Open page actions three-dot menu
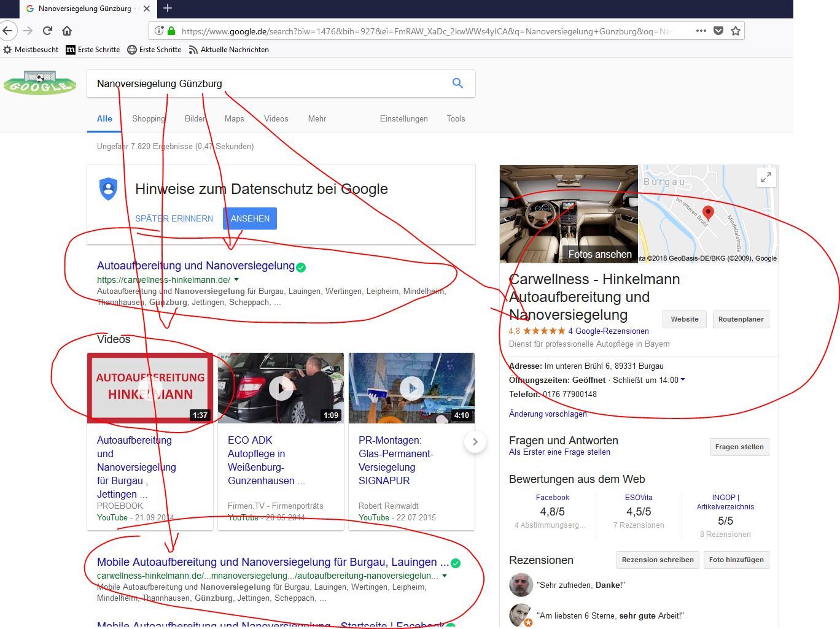 click(x=701, y=31)
